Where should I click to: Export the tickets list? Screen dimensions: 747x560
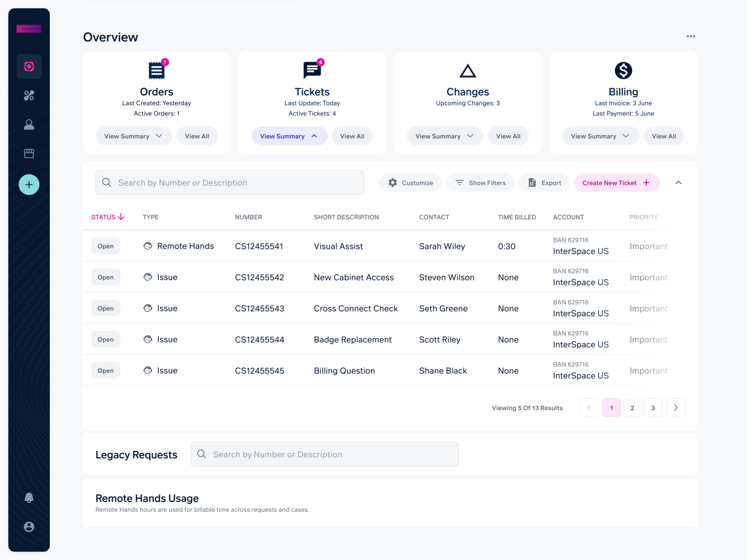[545, 183]
